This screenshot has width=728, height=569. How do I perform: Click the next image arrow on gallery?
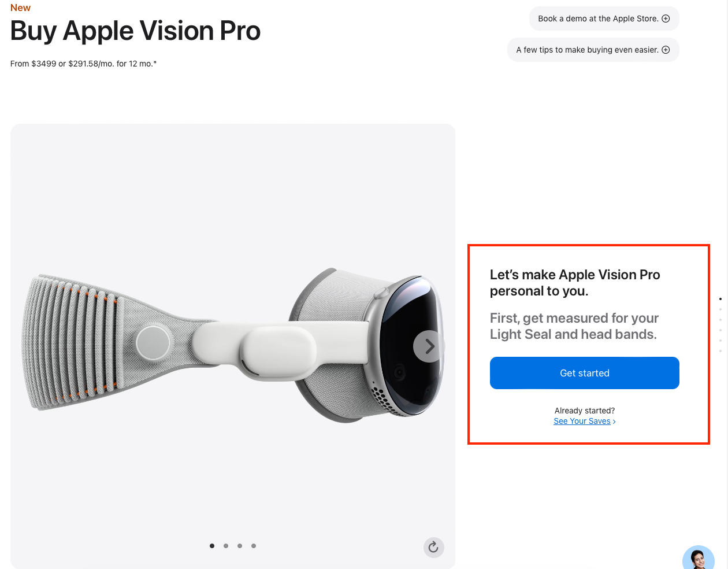(x=429, y=346)
